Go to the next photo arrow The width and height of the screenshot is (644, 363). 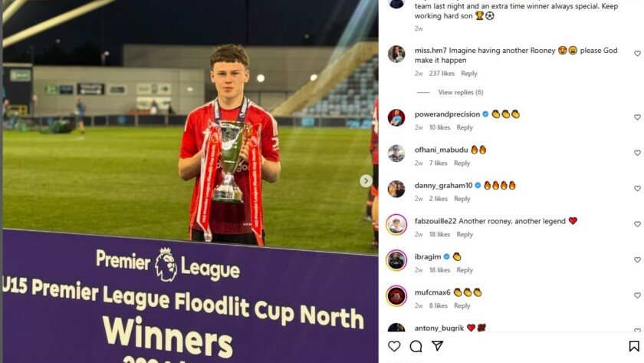coord(366,181)
